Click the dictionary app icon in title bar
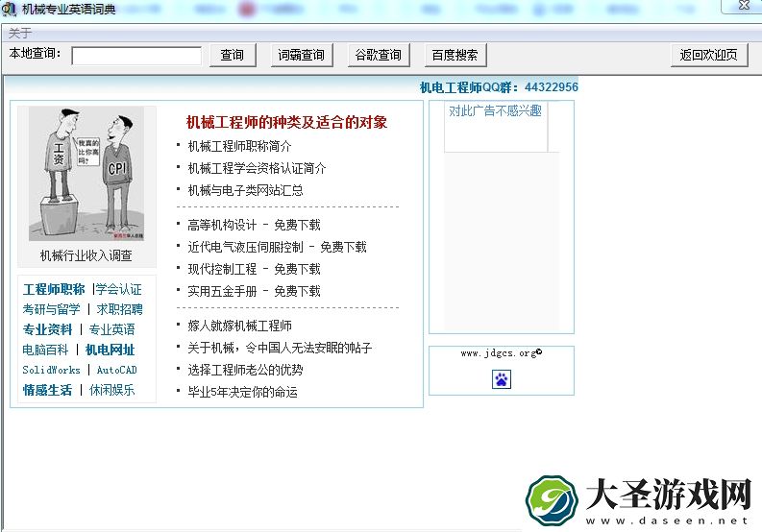The image size is (762, 532). (10, 10)
